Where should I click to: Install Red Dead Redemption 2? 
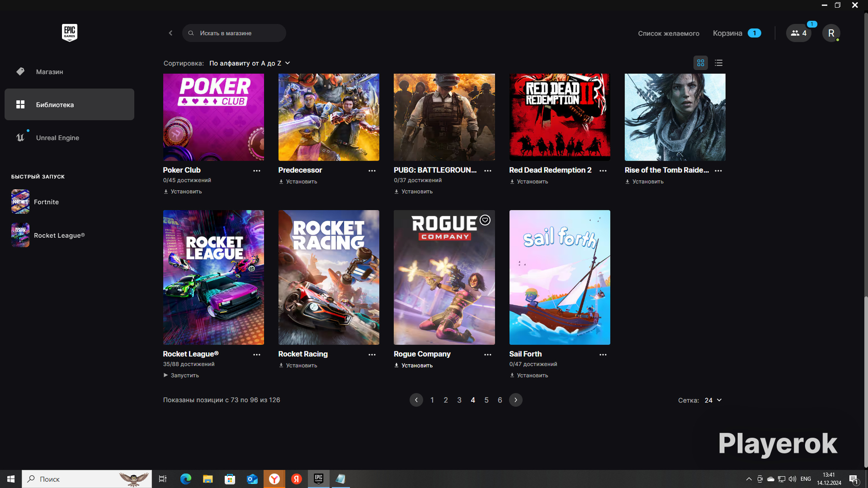tap(529, 182)
